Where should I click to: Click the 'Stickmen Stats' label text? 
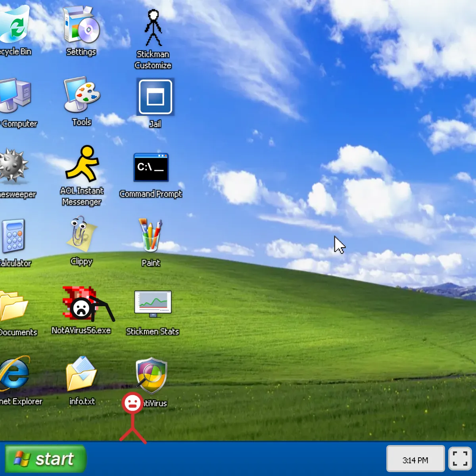coord(152,332)
